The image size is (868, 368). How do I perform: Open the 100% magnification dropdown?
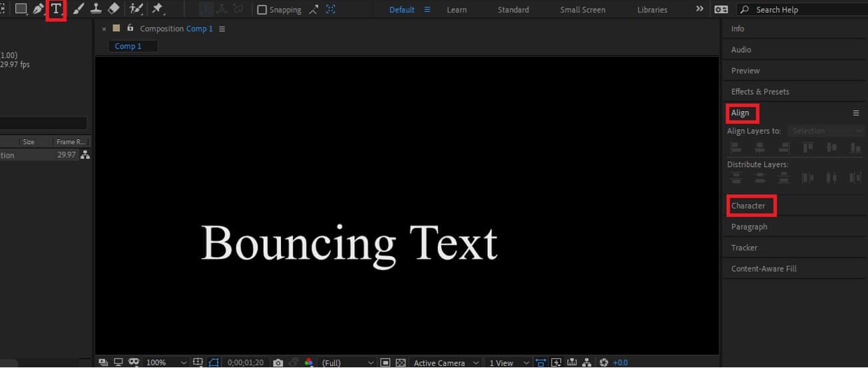tap(166, 363)
